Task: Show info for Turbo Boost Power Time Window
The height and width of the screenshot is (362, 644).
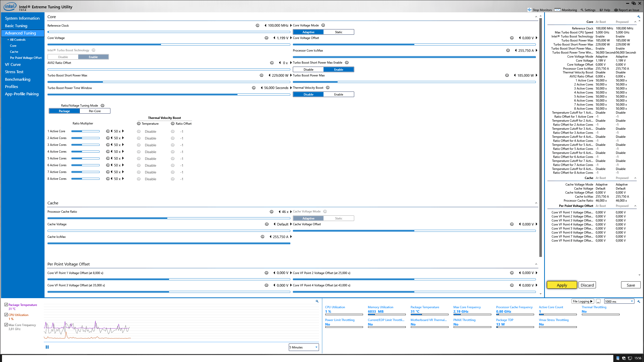Action: point(254,88)
